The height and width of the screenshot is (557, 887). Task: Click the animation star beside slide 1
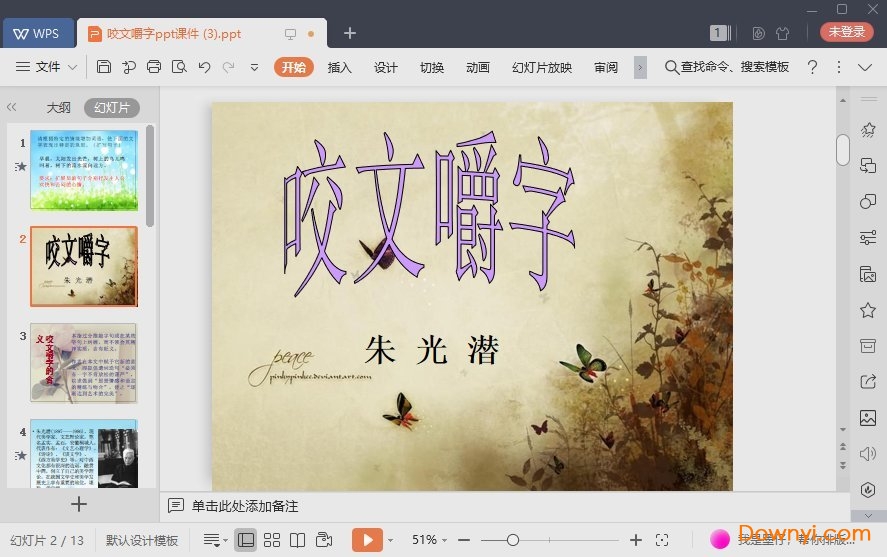pyautogui.click(x=21, y=166)
